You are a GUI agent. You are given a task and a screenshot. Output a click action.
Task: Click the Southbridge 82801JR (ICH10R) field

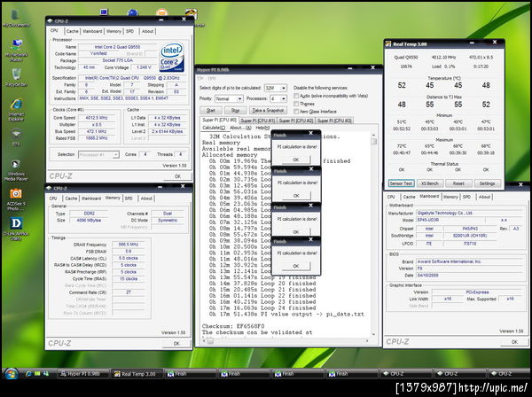470,236
